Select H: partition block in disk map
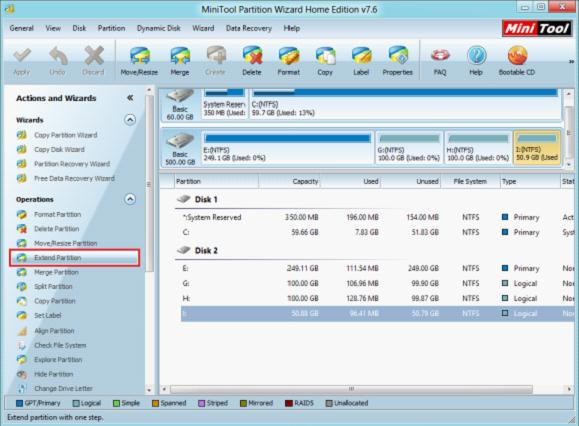The width and height of the screenshot is (579, 426). click(478, 148)
